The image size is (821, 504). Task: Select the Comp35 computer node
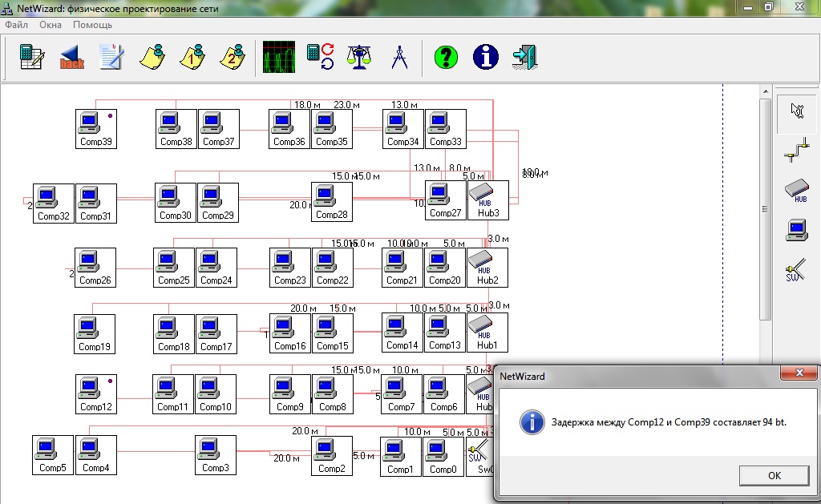click(331, 129)
